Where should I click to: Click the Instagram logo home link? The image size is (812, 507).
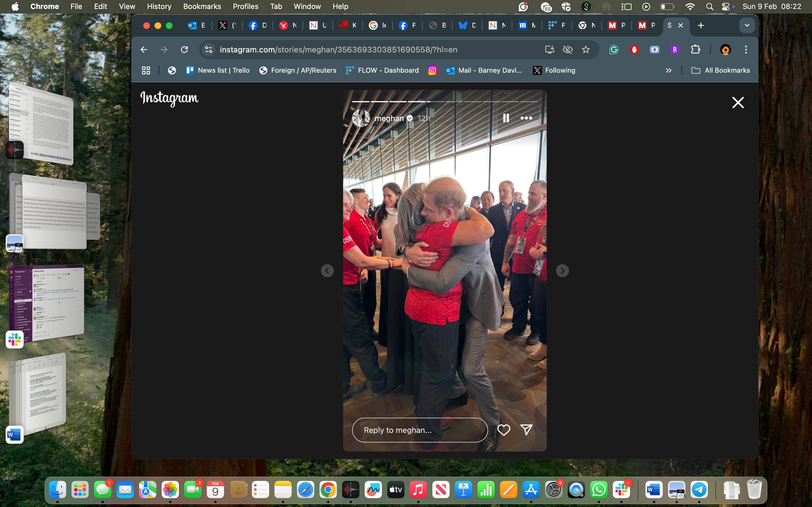[169, 97]
